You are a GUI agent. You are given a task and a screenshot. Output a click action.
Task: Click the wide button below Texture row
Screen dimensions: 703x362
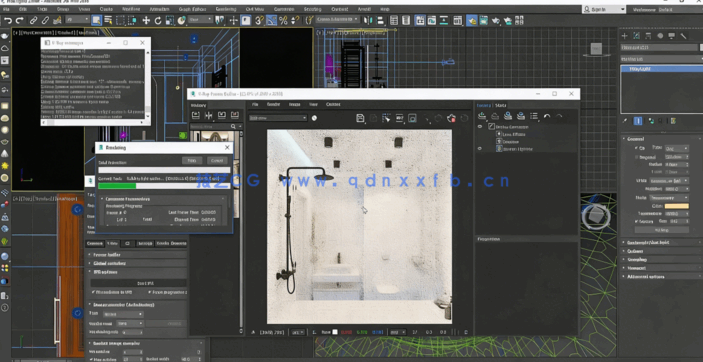(x=662, y=230)
